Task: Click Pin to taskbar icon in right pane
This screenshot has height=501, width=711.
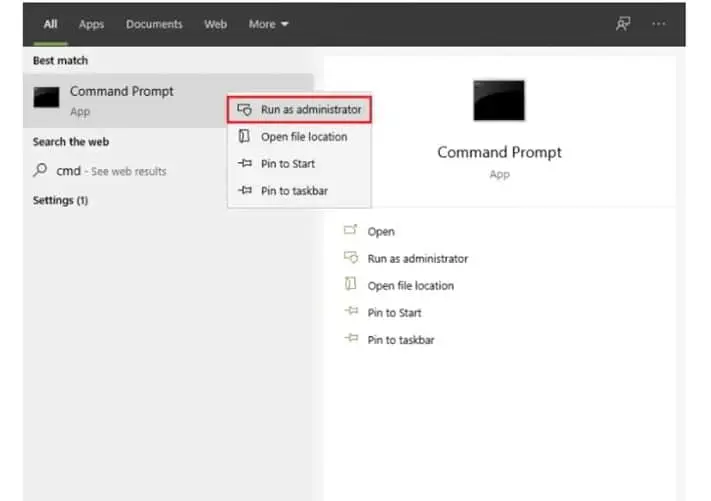Action: coord(351,338)
